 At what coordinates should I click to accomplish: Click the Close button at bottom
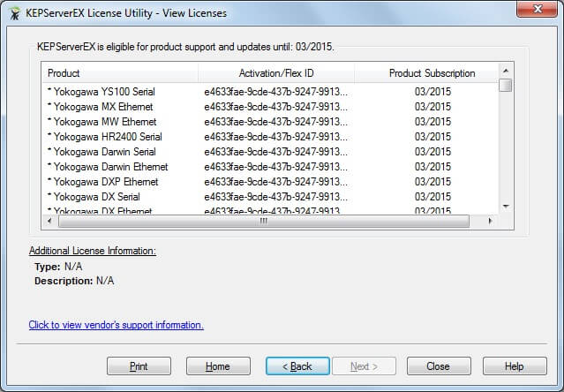(438, 366)
